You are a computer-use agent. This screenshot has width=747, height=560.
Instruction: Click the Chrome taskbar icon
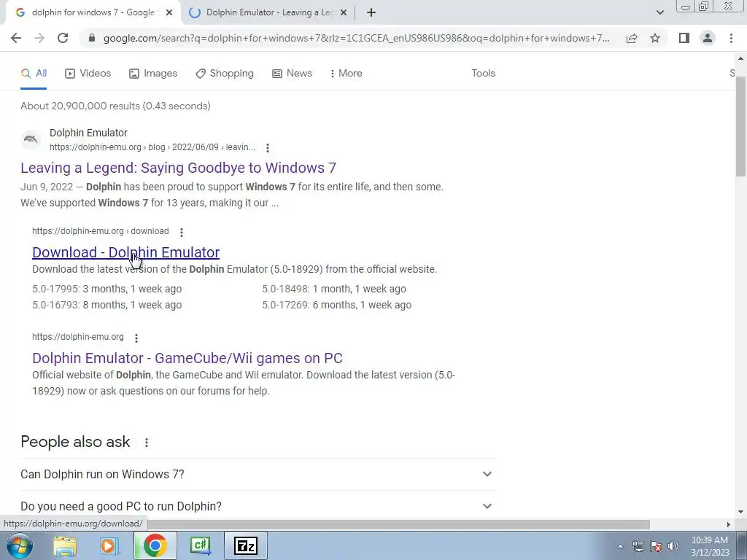pos(155,545)
